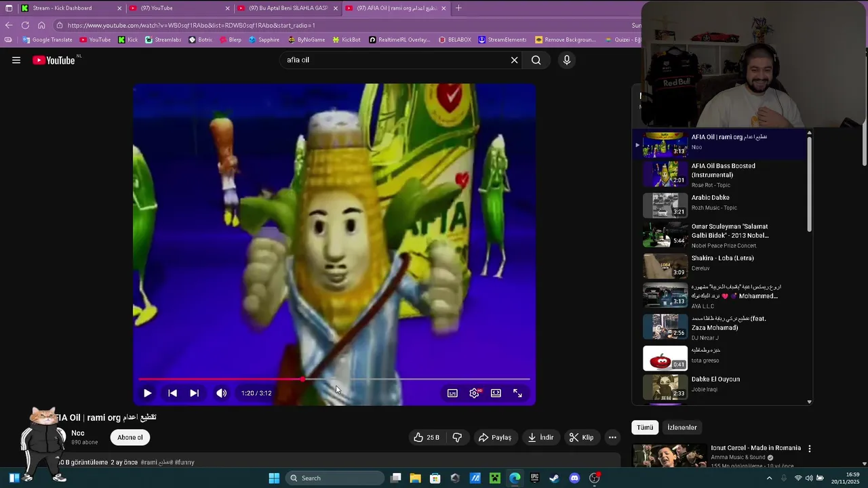
Task: Play Shakira - Loba (Letra) playlist item
Action: pyautogui.click(x=723, y=265)
